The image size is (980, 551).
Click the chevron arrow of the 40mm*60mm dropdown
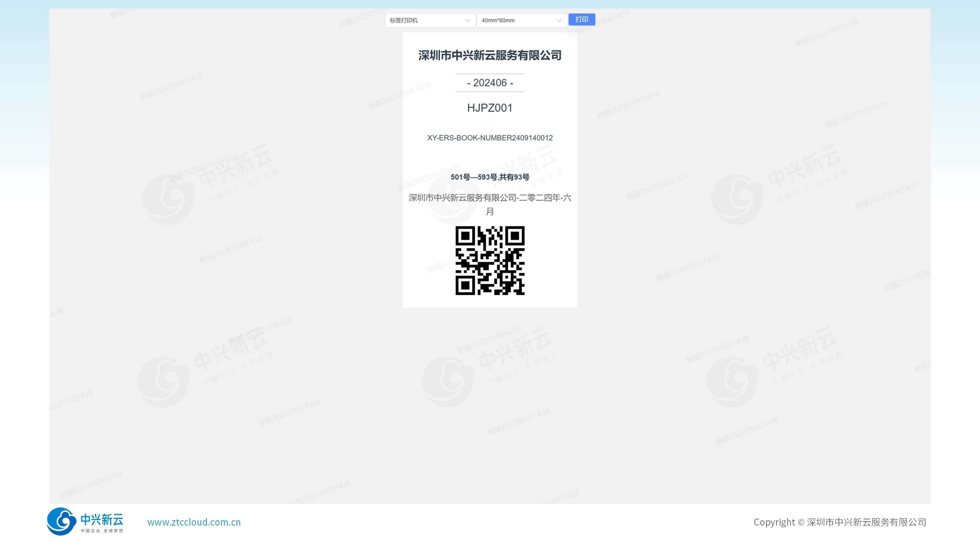(x=559, y=21)
